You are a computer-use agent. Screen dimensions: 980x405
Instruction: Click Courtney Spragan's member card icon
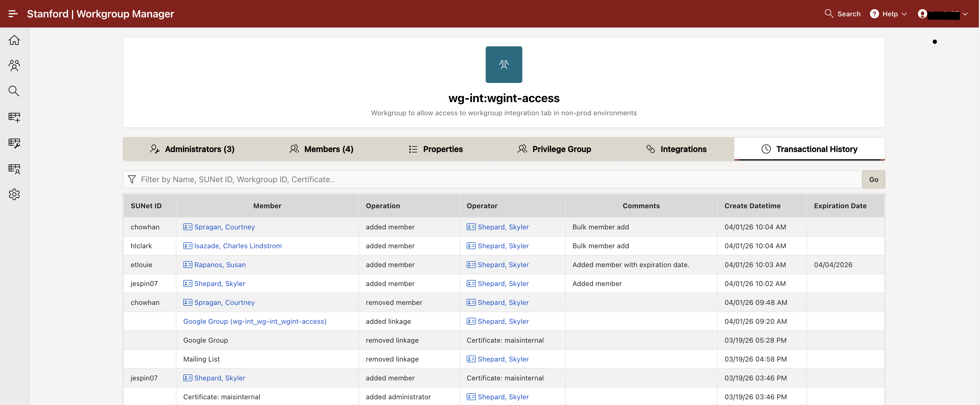pos(188,227)
